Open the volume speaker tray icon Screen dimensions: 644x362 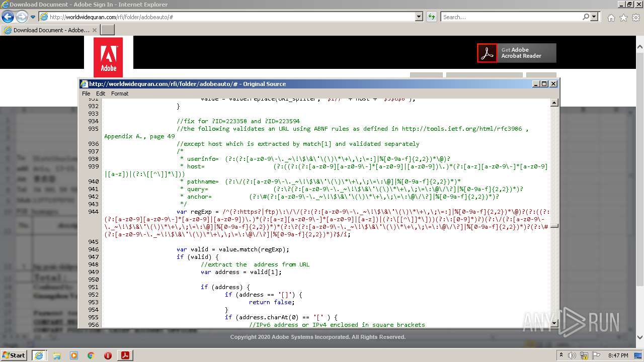click(x=572, y=355)
